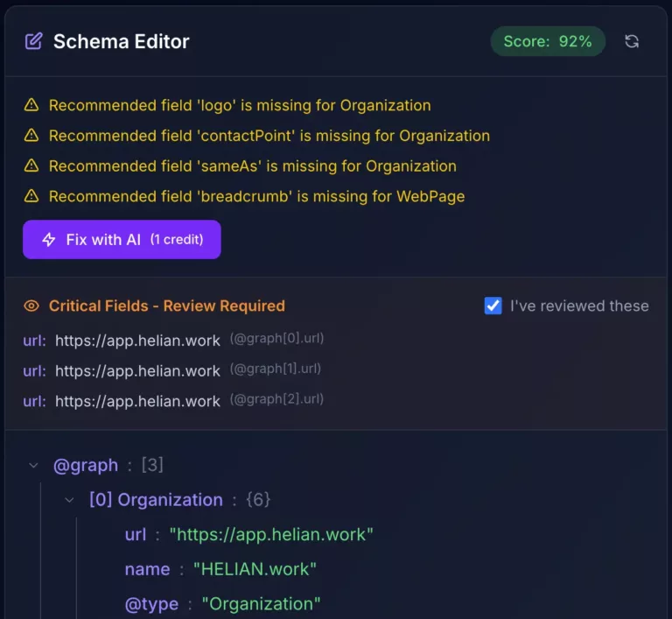
Task: Open the @graph[1] critical url entry
Action: [x=137, y=370]
